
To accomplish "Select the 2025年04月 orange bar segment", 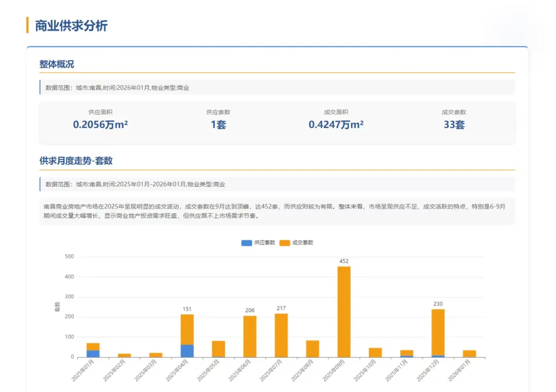I will pos(187,329).
